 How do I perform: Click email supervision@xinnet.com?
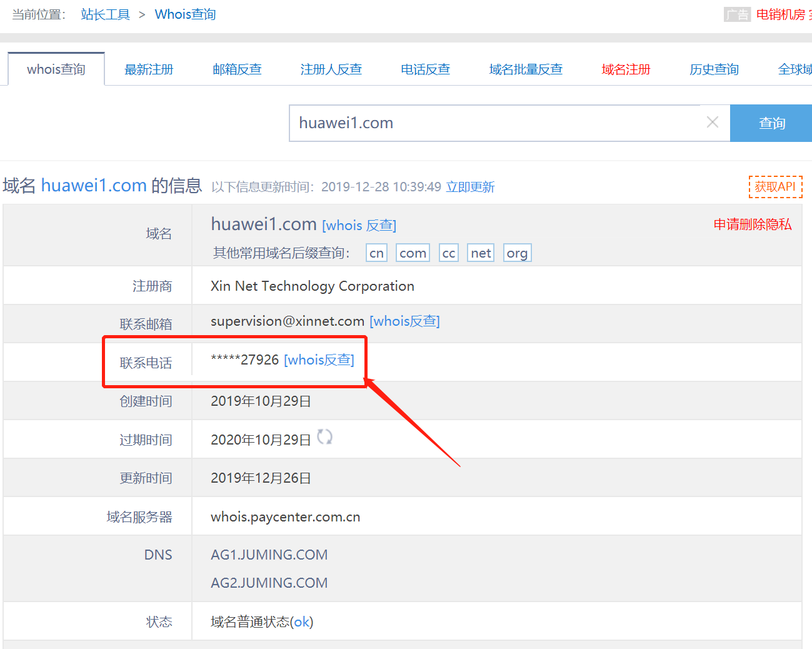[288, 321]
